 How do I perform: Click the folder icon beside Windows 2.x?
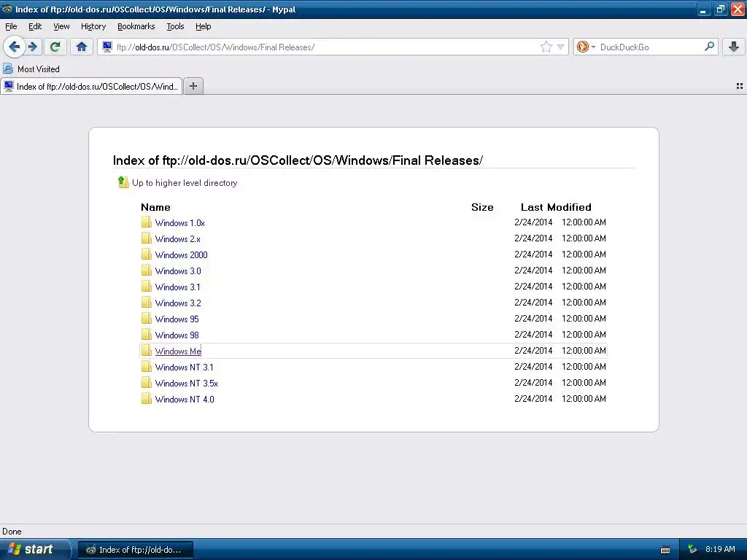pyautogui.click(x=146, y=238)
